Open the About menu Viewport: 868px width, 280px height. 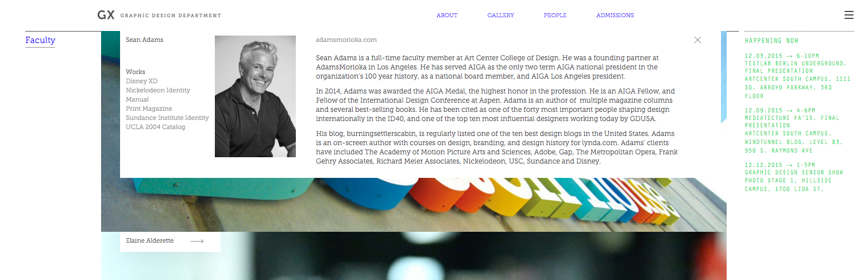pos(447,15)
